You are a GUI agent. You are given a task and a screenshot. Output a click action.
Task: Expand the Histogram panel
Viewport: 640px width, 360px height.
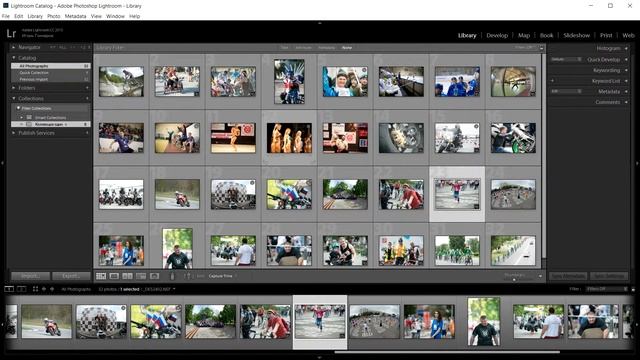[x=627, y=48]
